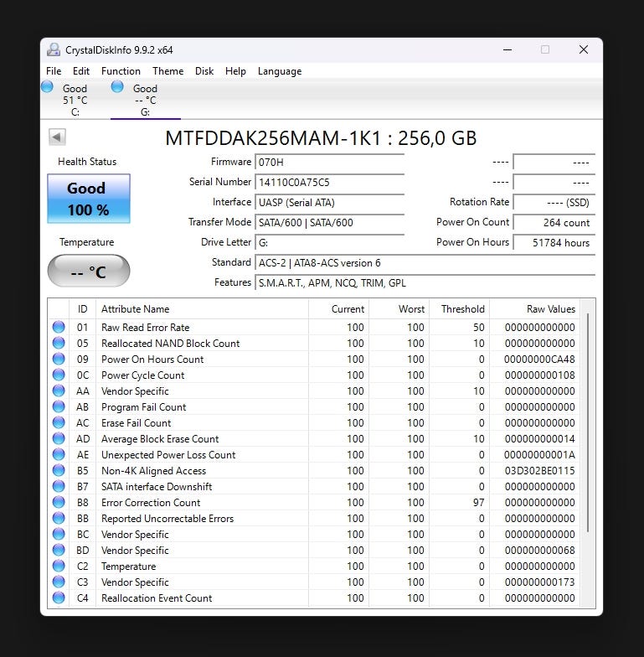The image size is (644, 657).
Task: Click the Raw Values column header
Action: pyautogui.click(x=534, y=308)
